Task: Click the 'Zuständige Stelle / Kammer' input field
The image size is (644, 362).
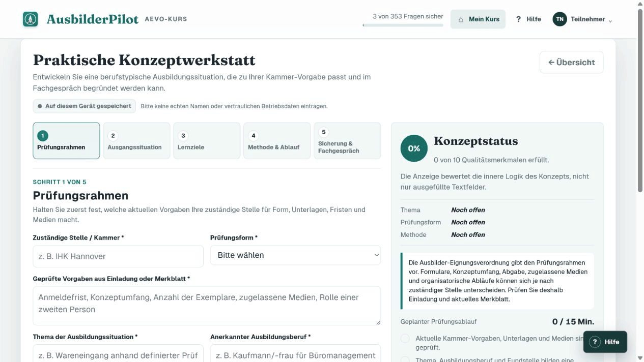Action: tap(118, 256)
